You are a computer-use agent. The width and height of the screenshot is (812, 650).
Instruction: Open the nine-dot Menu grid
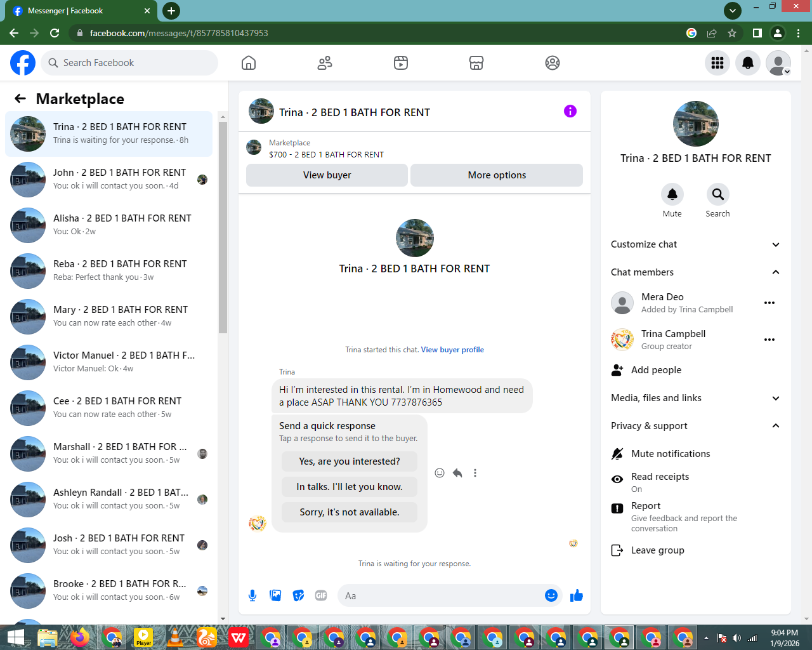[717, 63]
